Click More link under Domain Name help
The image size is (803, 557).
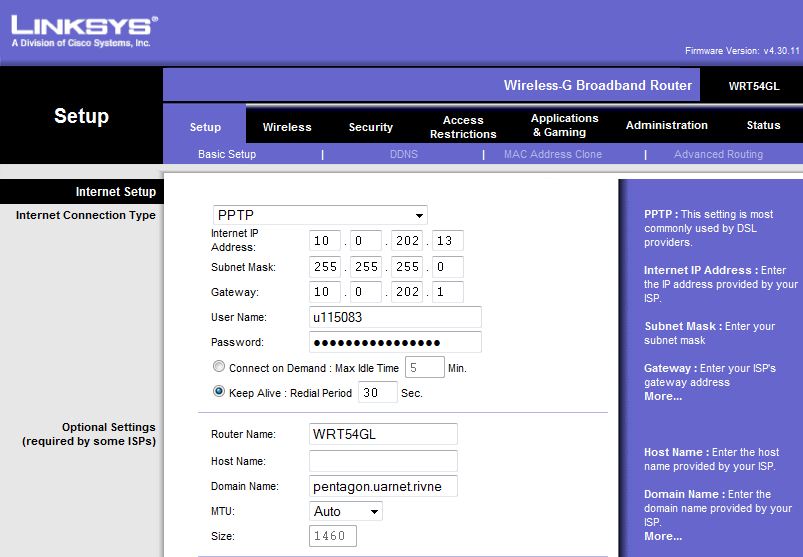click(x=663, y=537)
